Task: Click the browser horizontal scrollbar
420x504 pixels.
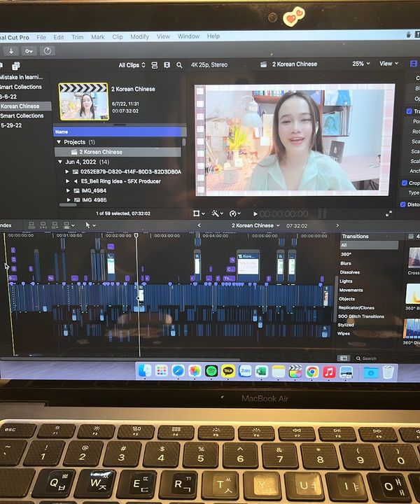Action: pos(68,204)
